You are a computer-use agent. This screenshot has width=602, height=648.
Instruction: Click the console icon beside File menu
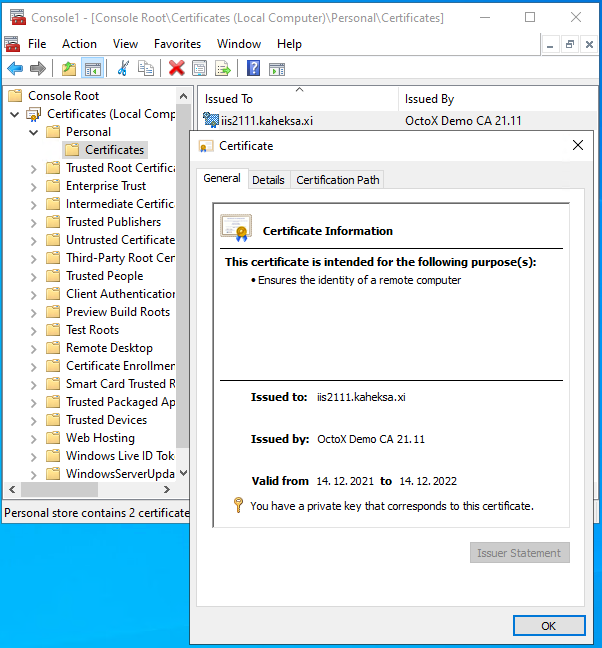coord(12,44)
